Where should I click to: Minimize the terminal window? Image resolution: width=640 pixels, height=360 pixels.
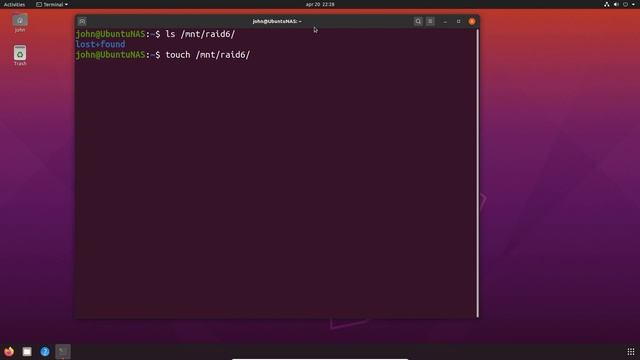(x=445, y=21)
